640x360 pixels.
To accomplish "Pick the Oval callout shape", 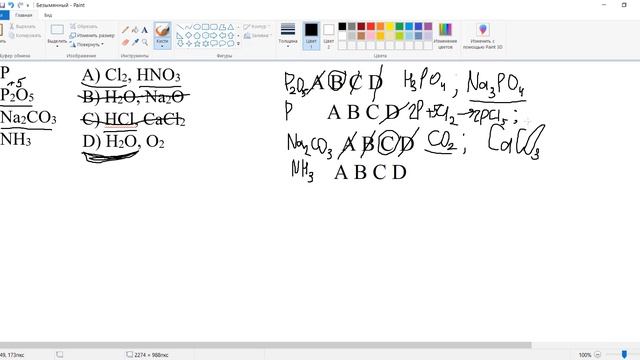I will [222, 44].
